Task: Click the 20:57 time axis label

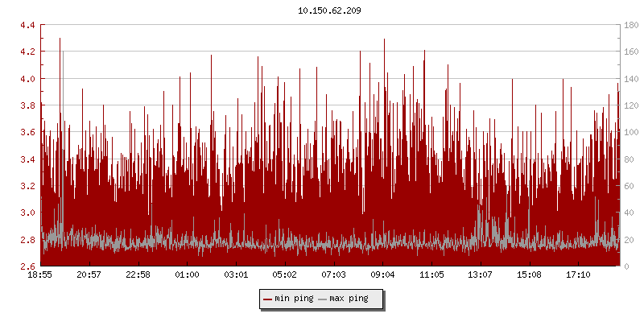Action: tap(89, 275)
